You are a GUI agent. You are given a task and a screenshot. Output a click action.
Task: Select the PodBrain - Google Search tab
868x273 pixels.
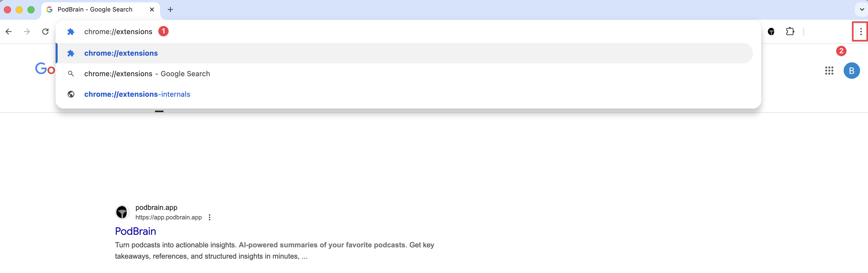click(x=95, y=9)
